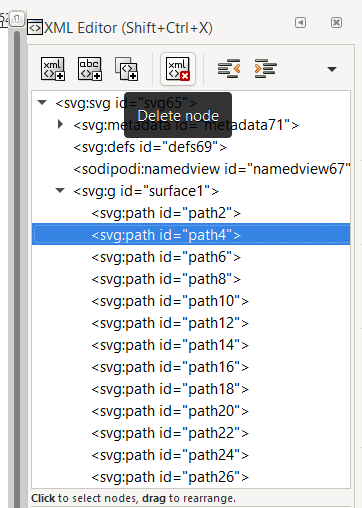Screen dimensions: 362x508
Task: Click the New element node icon
Action: [53, 69]
